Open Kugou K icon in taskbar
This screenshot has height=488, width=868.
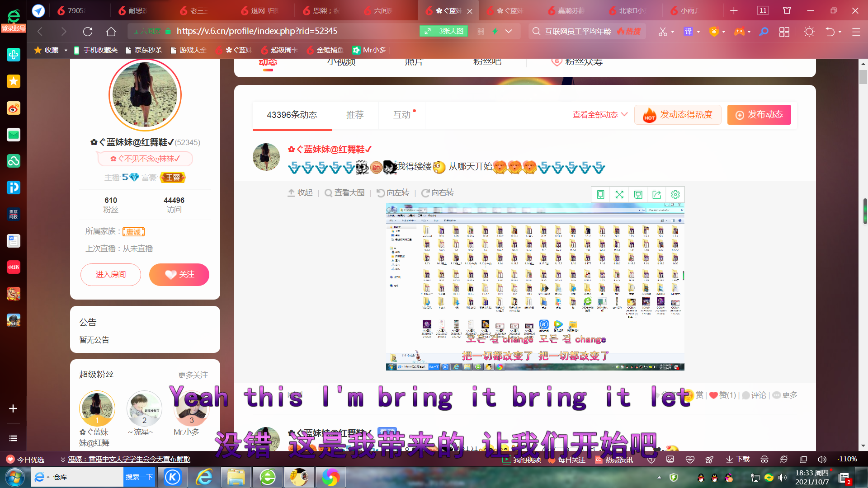pyautogui.click(x=173, y=477)
